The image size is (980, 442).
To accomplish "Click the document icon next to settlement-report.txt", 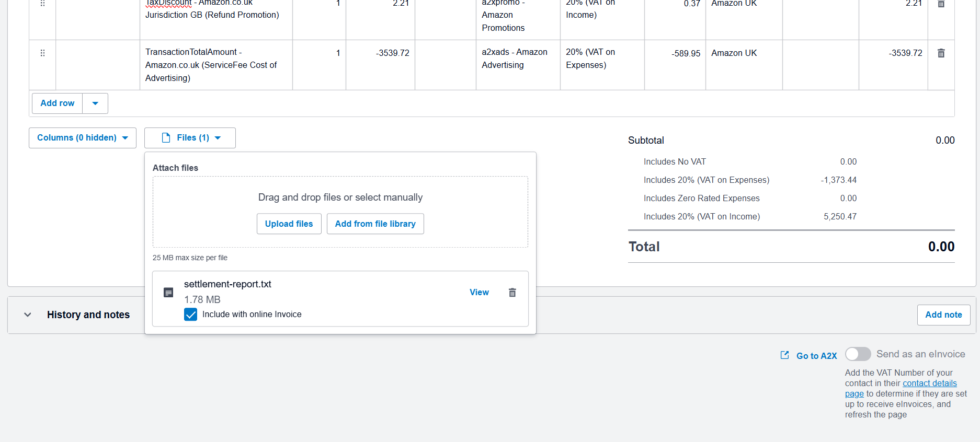I will pos(168,292).
